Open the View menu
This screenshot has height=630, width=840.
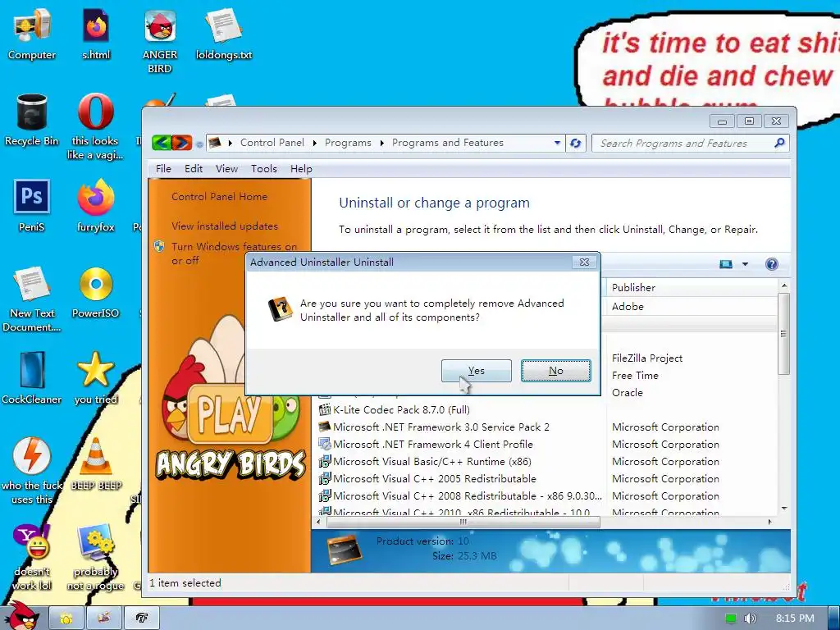pyautogui.click(x=226, y=169)
